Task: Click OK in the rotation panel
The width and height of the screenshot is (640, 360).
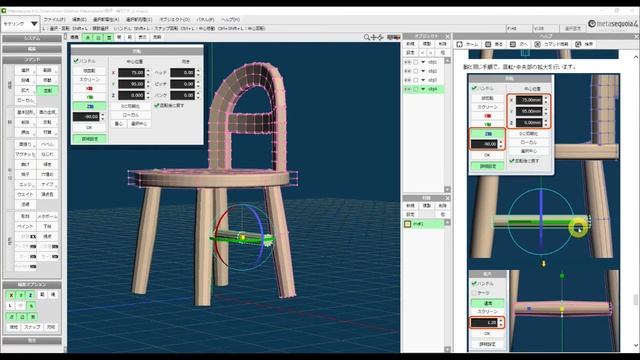Action: point(89,127)
